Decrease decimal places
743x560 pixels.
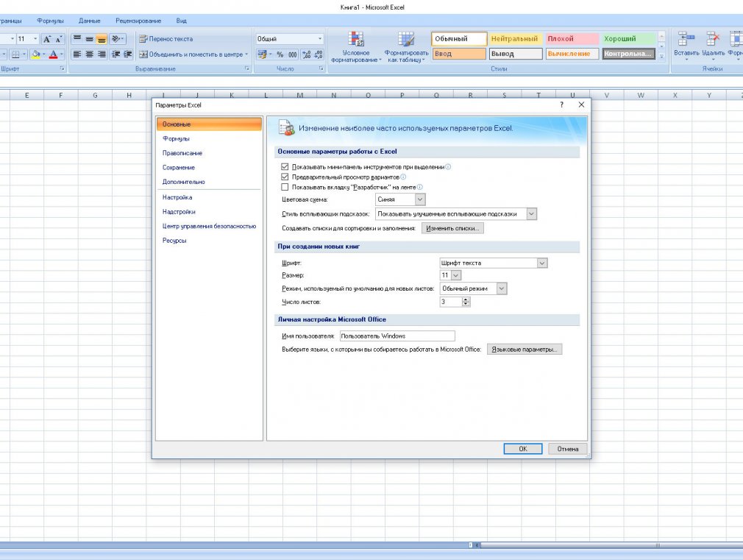click(319, 54)
